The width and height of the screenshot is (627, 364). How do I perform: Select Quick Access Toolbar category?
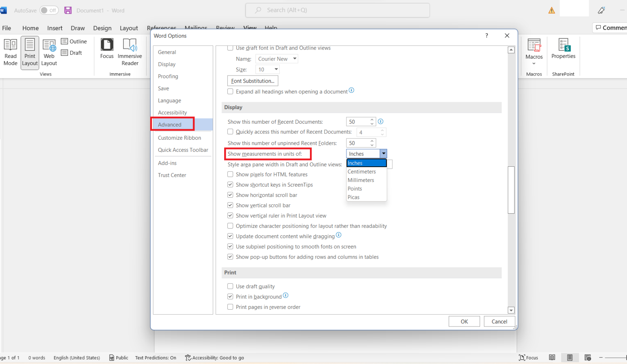(183, 150)
